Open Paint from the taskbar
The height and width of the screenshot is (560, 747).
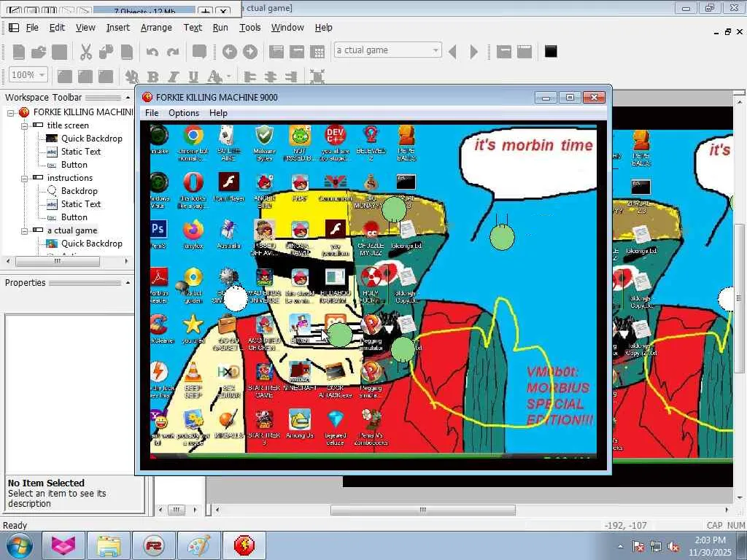pyautogui.click(x=198, y=545)
